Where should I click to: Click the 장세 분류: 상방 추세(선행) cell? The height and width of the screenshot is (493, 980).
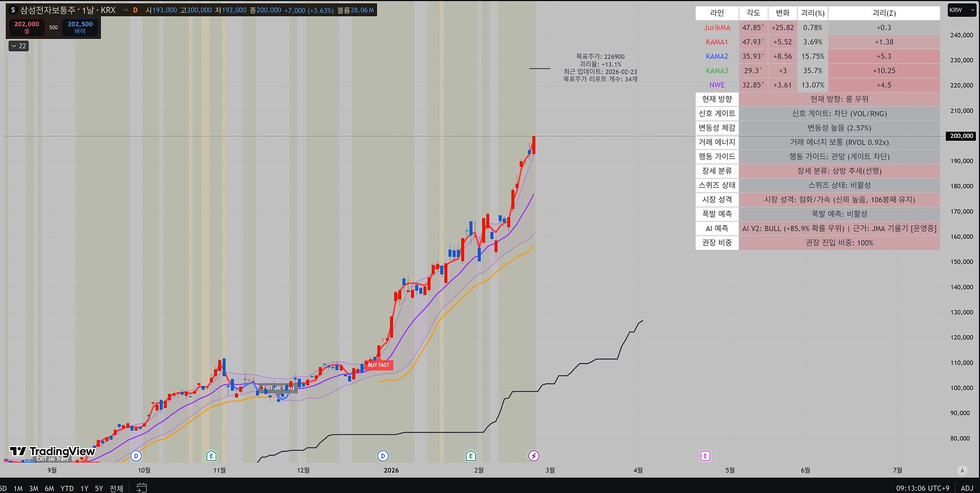839,171
